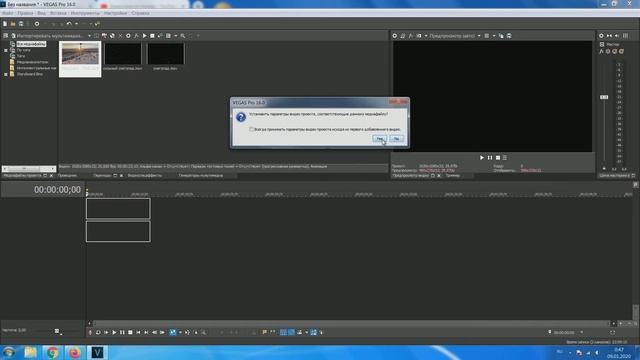The width and height of the screenshot is (640, 360).
Task: Open project properties gear in main toolbar
Action: 37,24
